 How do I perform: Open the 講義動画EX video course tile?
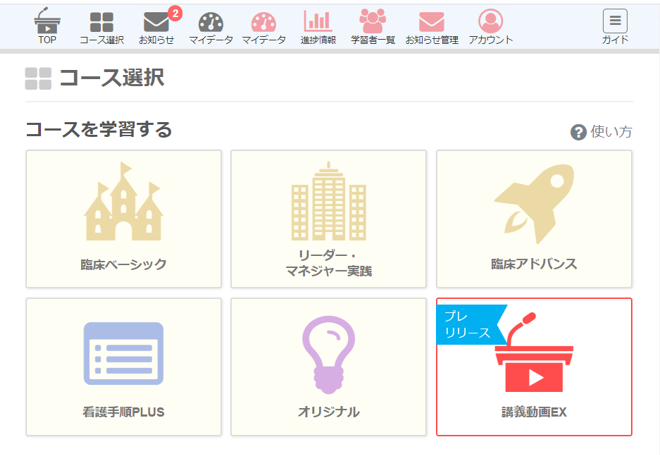[x=534, y=366]
